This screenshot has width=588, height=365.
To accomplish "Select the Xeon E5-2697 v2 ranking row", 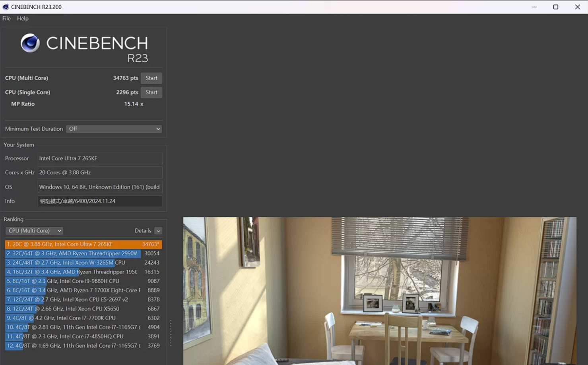I will 83,299.
